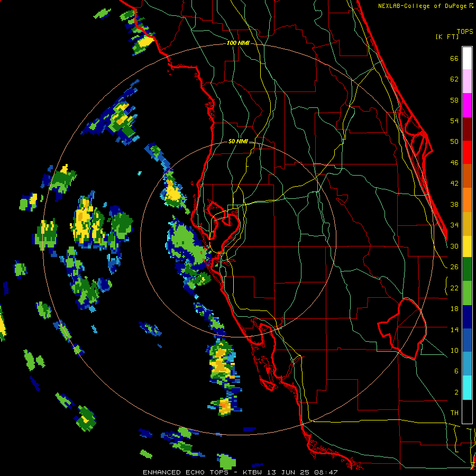Click the gold legend swatch
This screenshot has width=476, height=476.
click(x=467, y=224)
